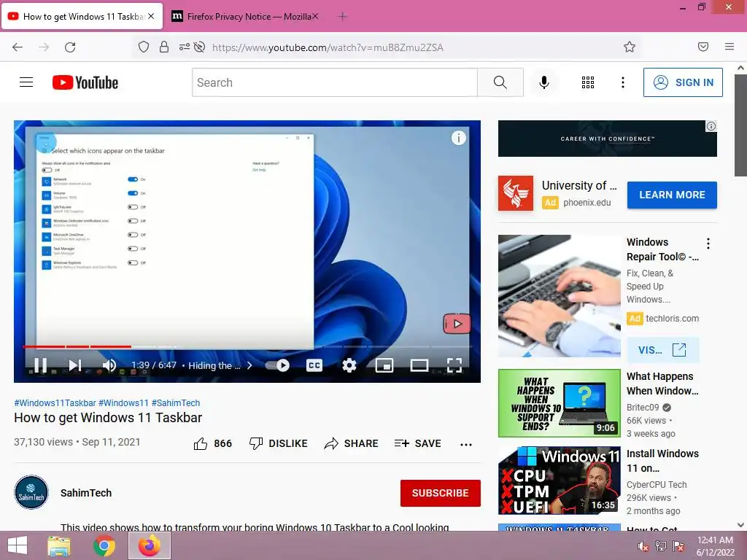Click the muted speaker tray icon
Viewport: 747px width, 560px height.
pyautogui.click(x=643, y=546)
